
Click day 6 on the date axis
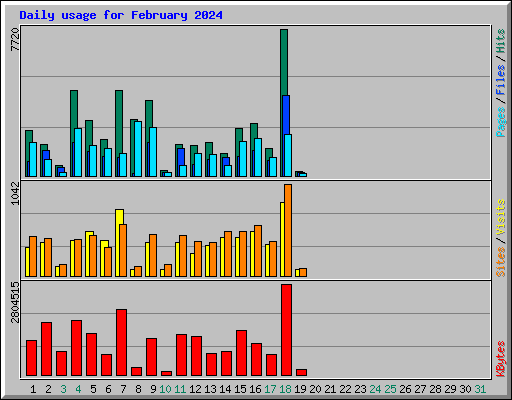pos(108,389)
